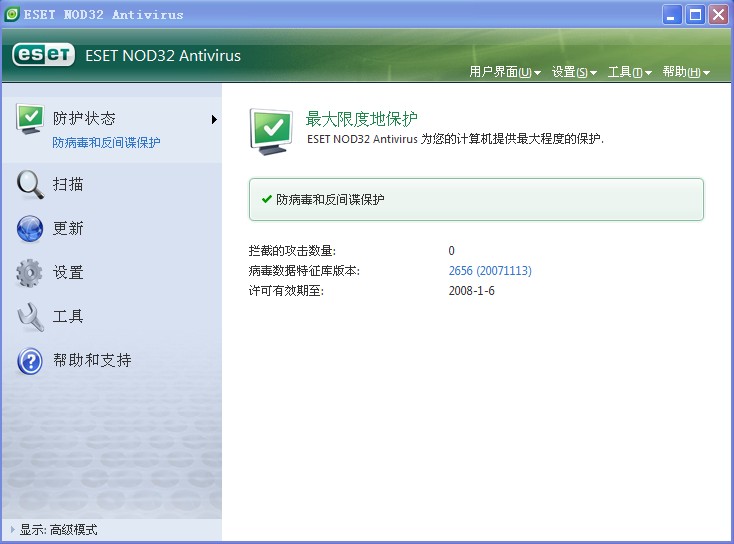Viewport: 734px width, 544px height.
Task: Click the question mark help icon
Action: click(x=30, y=361)
